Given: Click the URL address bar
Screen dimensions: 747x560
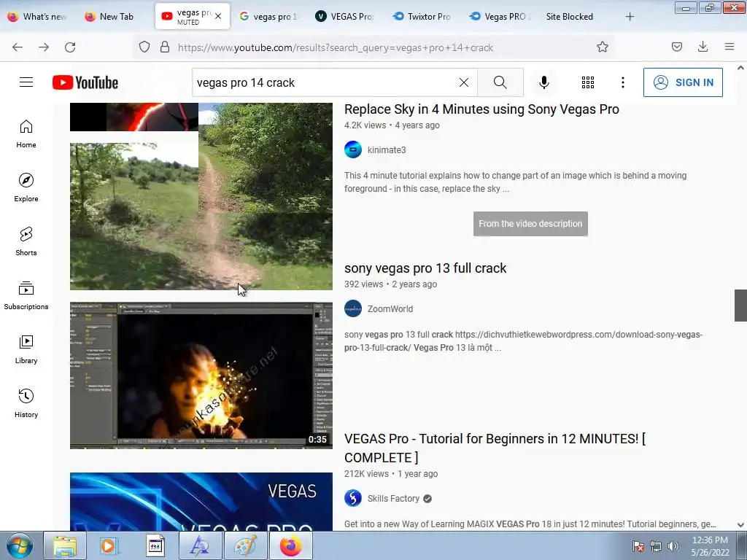Looking at the screenshot, I should point(373,47).
